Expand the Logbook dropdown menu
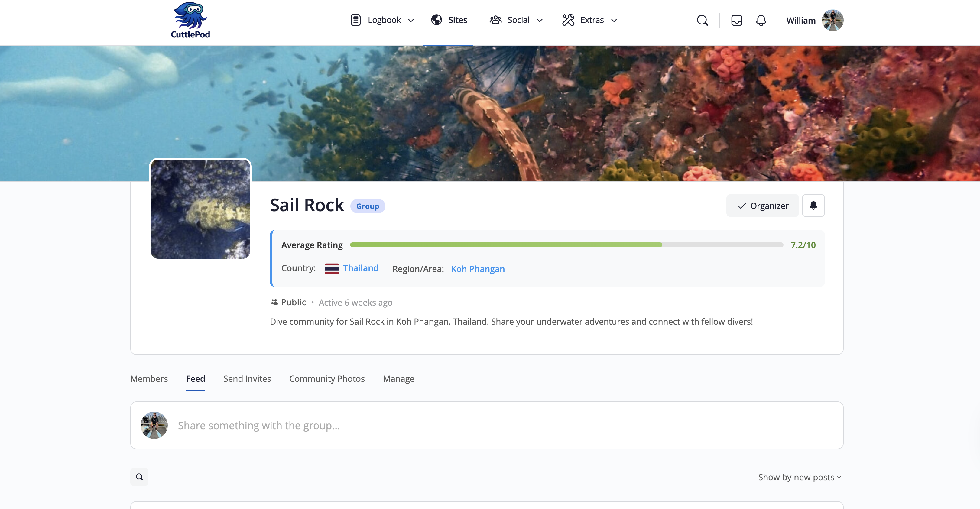The width and height of the screenshot is (980, 509). tap(411, 20)
